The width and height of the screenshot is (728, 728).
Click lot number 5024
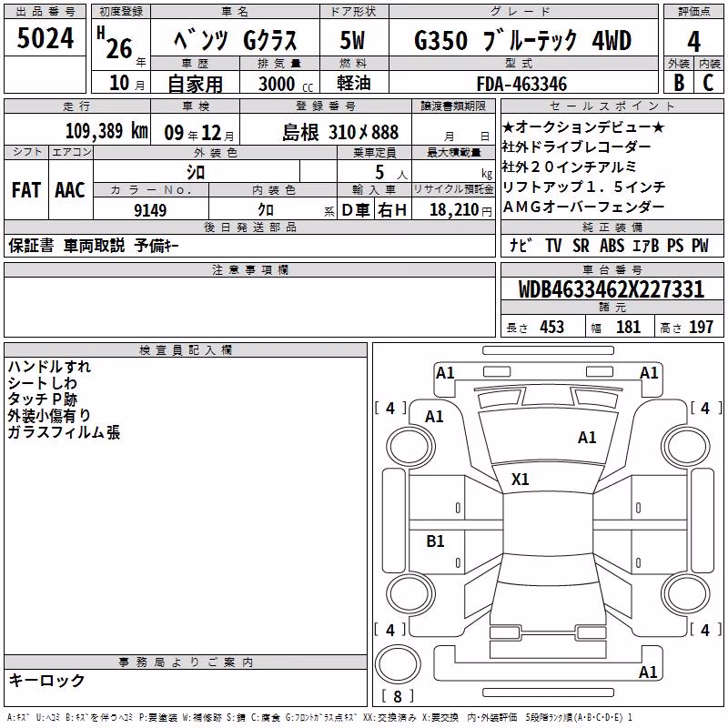coord(45,38)
